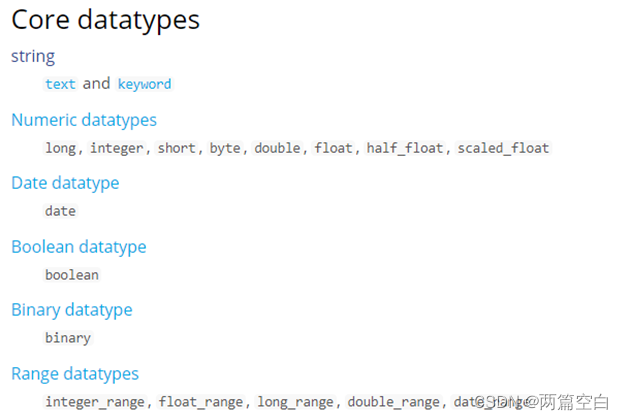Click the string heading
This screenshot has height=420, width=623.
(33, 57)
